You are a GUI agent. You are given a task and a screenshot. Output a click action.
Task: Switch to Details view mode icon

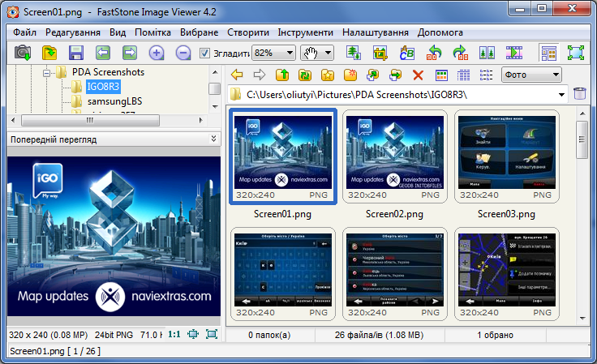[463, 75]
